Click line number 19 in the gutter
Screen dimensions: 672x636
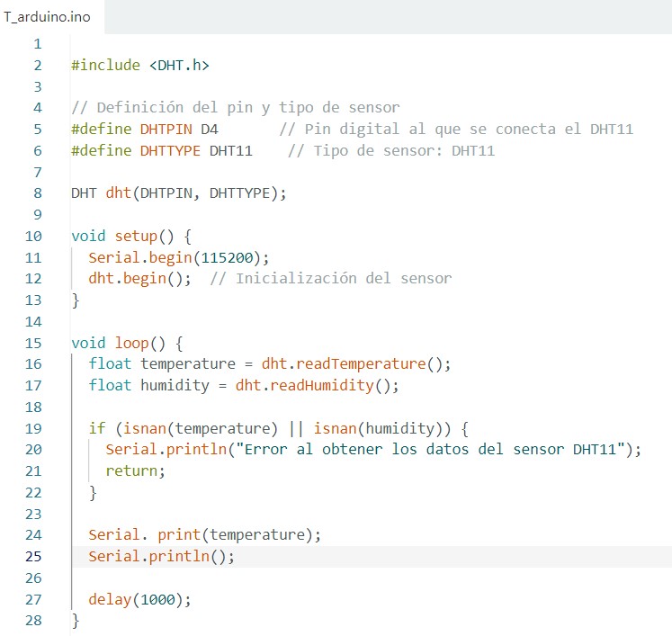point(33,428)
